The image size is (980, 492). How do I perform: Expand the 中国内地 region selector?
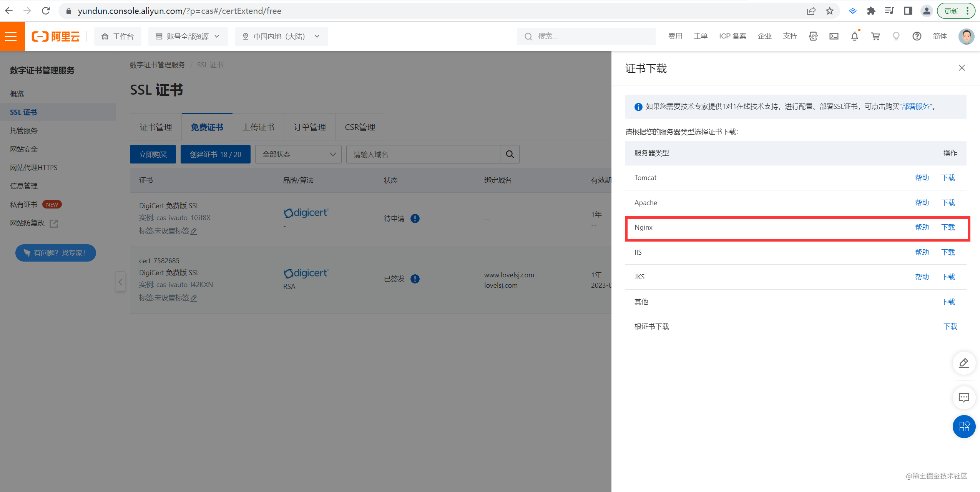(x=281, y=37)
